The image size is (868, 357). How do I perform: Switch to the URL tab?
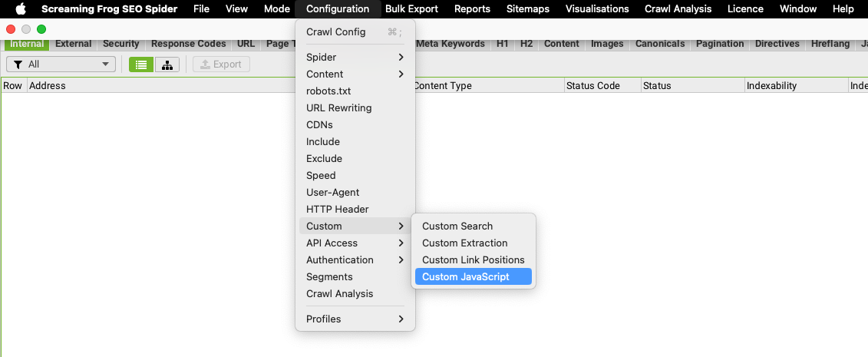(246, 44)
